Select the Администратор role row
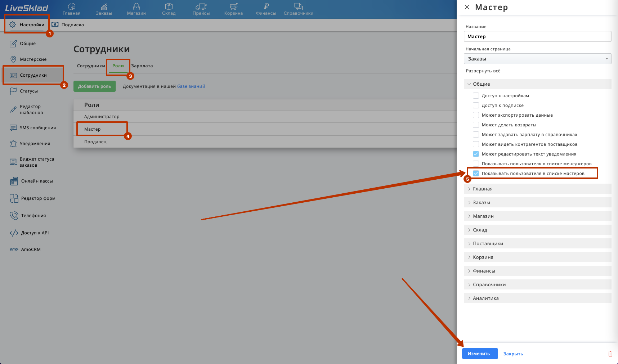Image resolution: width=618 pixels, height=364 pixels. coord(265,117)
